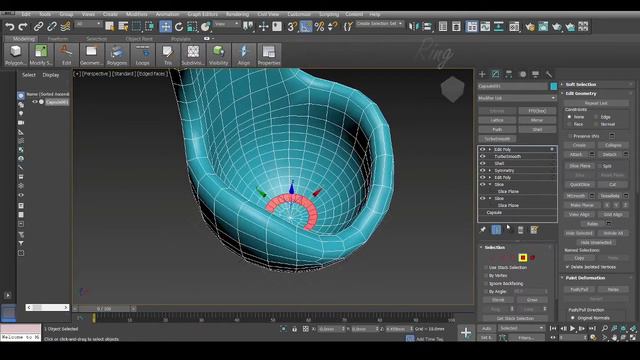The height and width of the screenshot is (360, 640).
Task: Toggle Delete Isolated Vertices checkbox
Action: [x=567, y=267]
